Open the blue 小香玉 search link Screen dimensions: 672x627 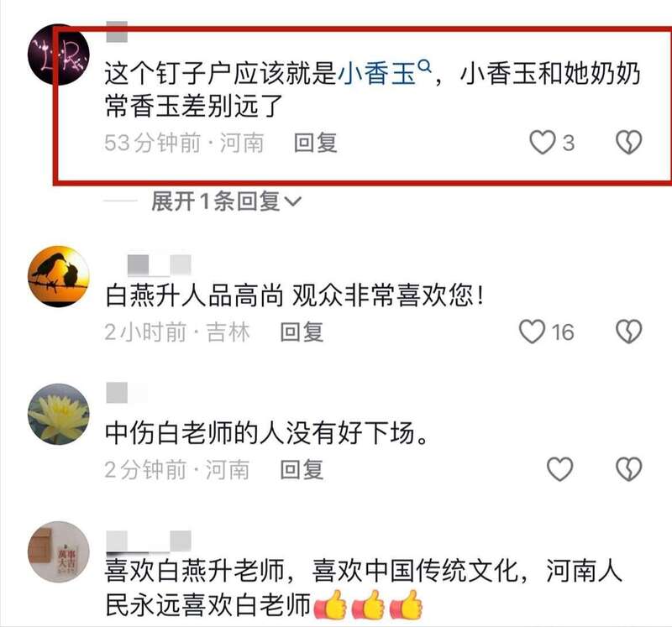click(x=377, y=74)
